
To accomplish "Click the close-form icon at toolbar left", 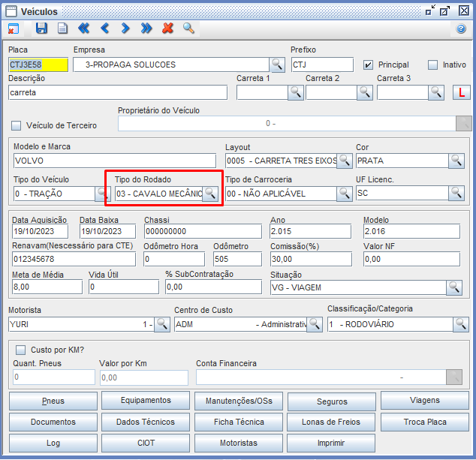I will pos(13,29).
